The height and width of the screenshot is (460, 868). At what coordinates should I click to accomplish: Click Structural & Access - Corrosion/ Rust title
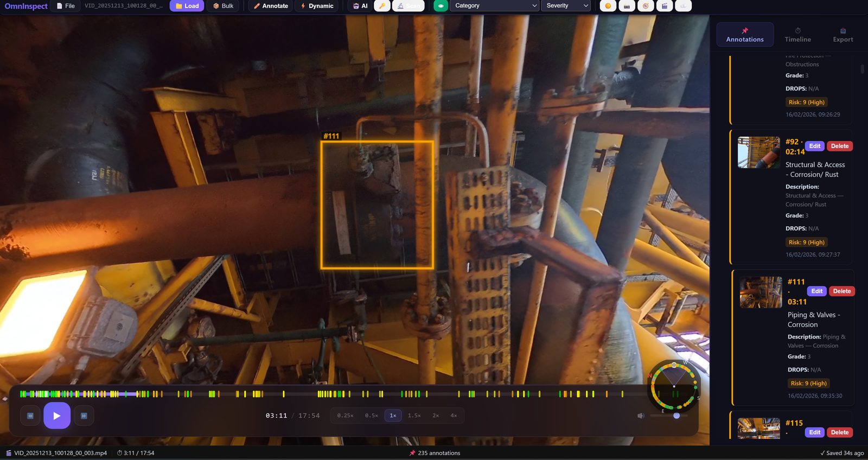coord(815,169)
